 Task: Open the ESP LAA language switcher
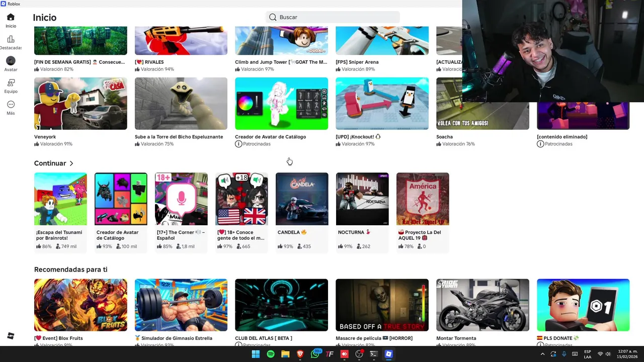[588, 354]
